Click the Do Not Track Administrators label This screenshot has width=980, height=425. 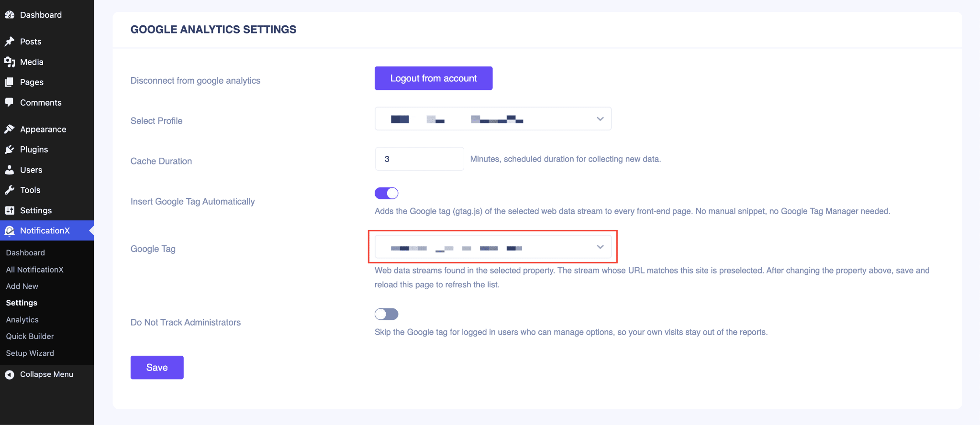186,323
